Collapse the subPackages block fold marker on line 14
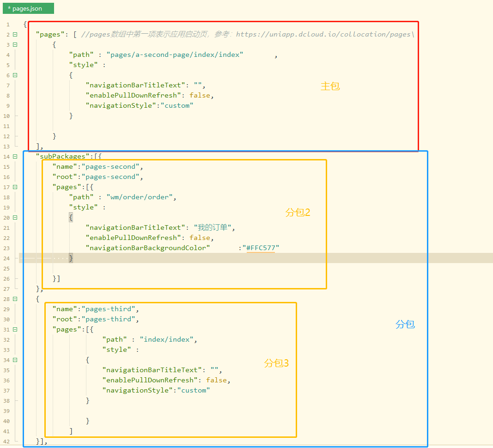Screen dimensions: 493x448 [x=14, y=156]
